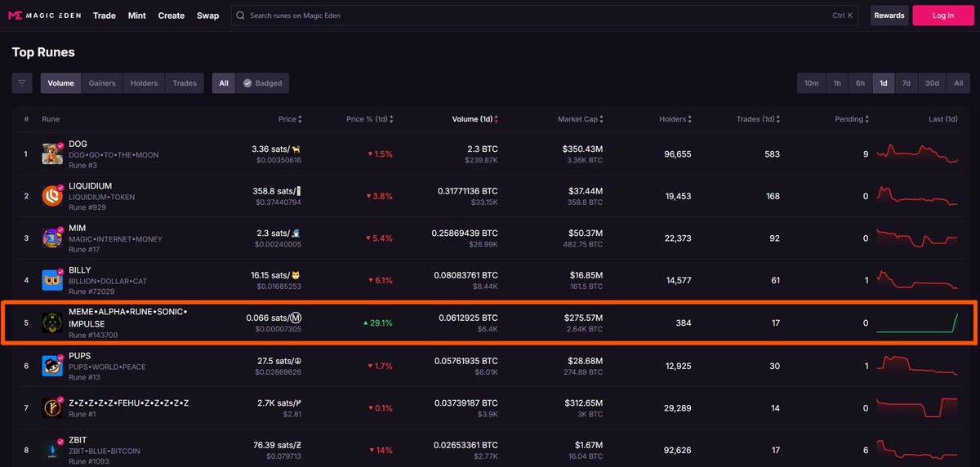
Task: Click the BILLY rune avatar
Action: [52, 280]
